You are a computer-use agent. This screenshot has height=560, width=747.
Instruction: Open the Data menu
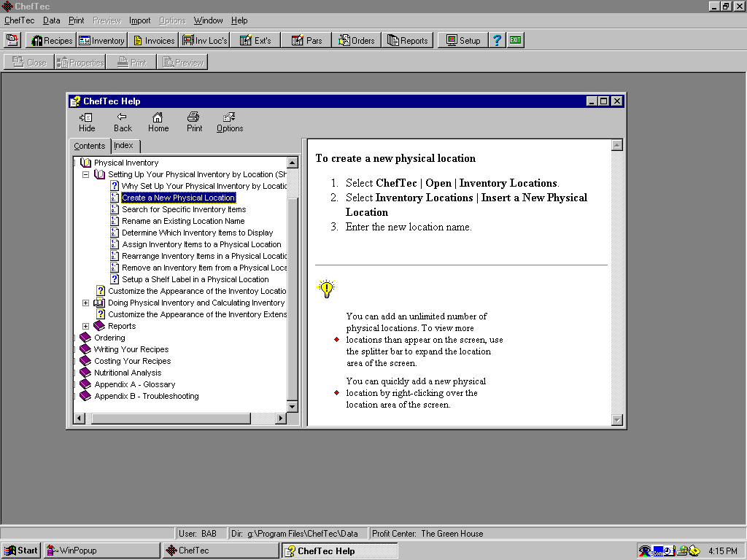[x=52, y=20]
